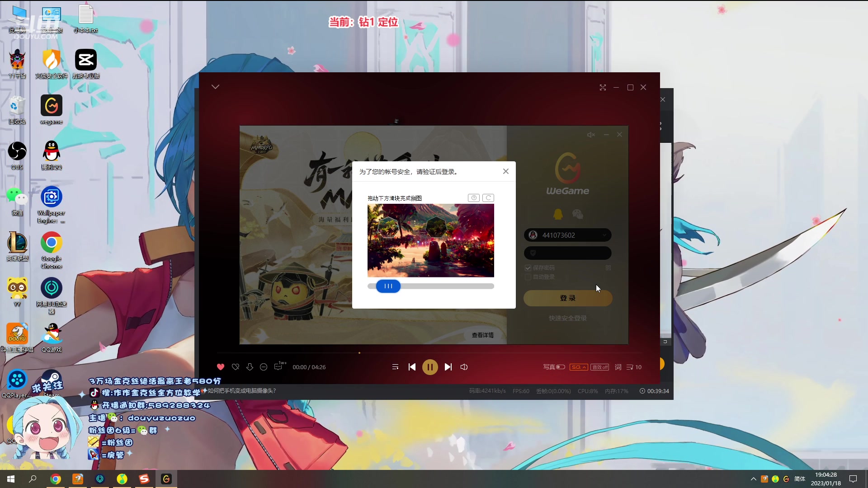868x488 pixels.
Task: Open the 斗鱼直播伴侣 desktop icon
Action: (x=17, y=338)
